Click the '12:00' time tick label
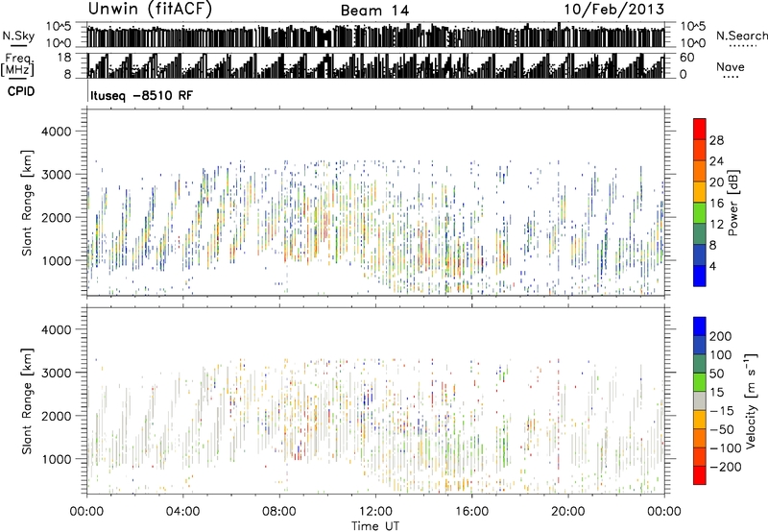The image size is (768, 532). pyautogui.click(x=375, y=512)
